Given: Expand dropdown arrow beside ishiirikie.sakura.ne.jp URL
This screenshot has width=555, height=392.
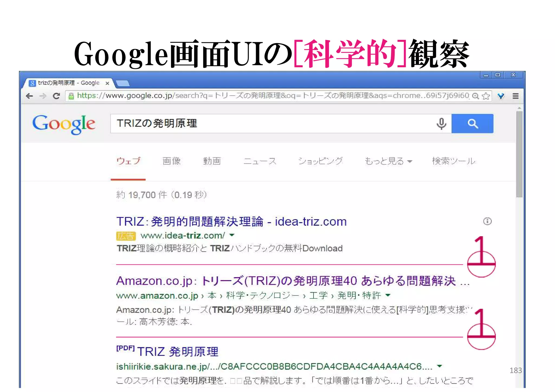Looking at the screenshot, I should (440, 366).
